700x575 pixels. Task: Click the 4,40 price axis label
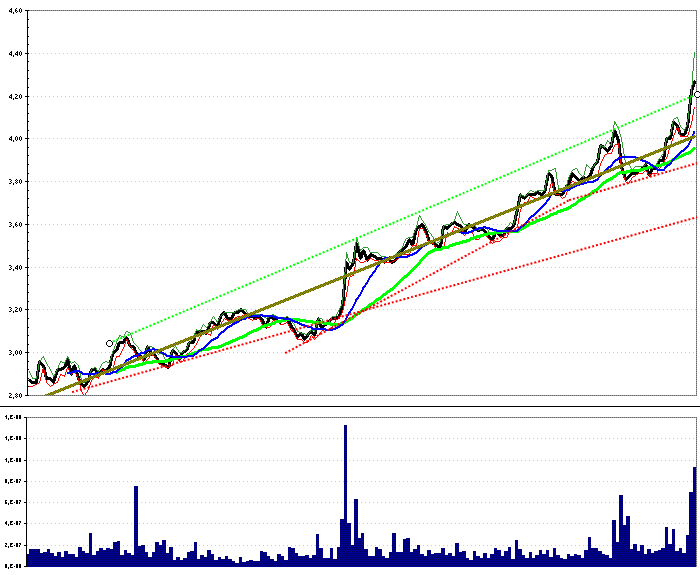(x=15, y=54)
